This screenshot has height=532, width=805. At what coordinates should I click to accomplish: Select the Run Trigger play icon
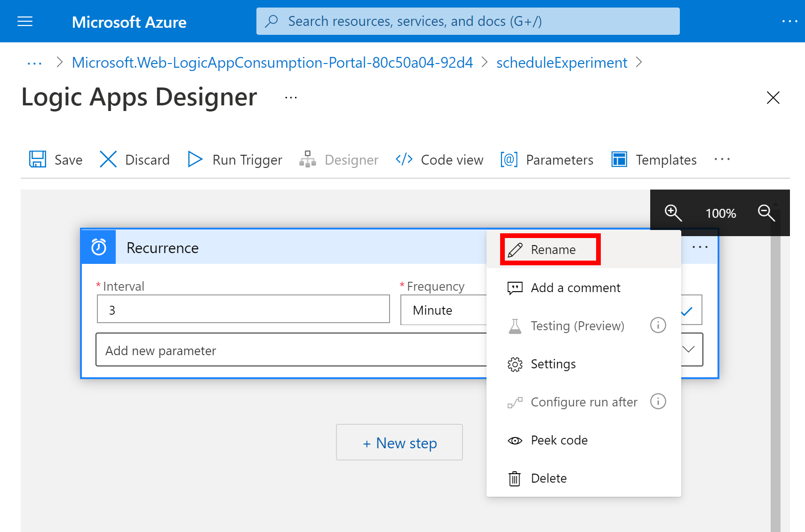[194, 159]
